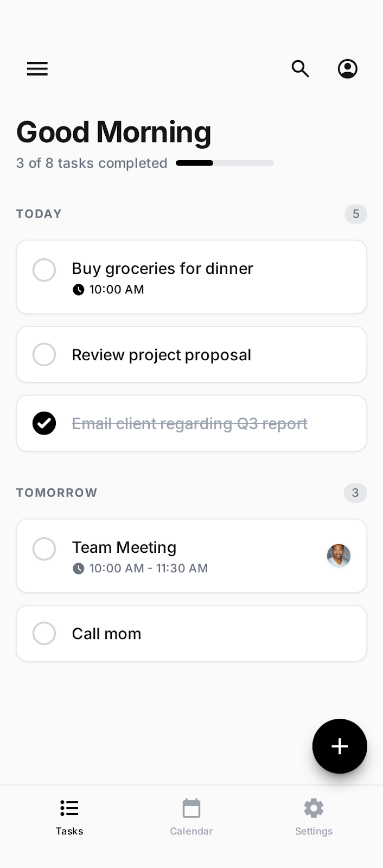Click the clock icon under Buy groceries

79,290
